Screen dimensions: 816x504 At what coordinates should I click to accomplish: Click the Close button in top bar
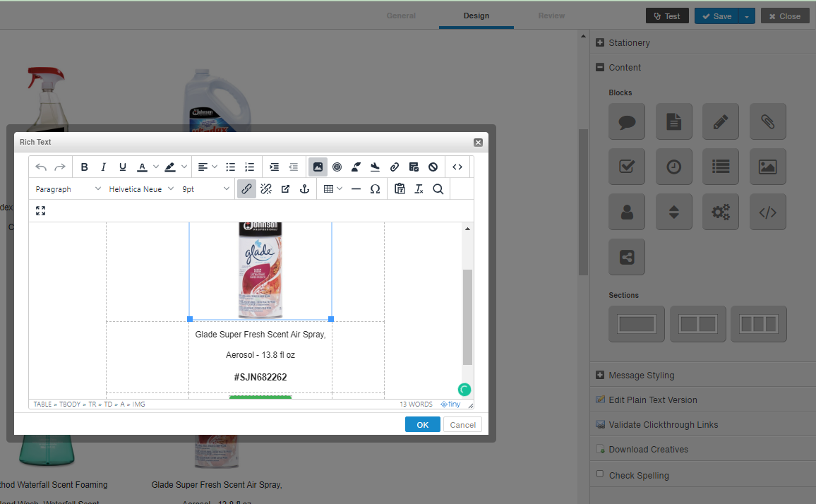(x=785, y=16)
